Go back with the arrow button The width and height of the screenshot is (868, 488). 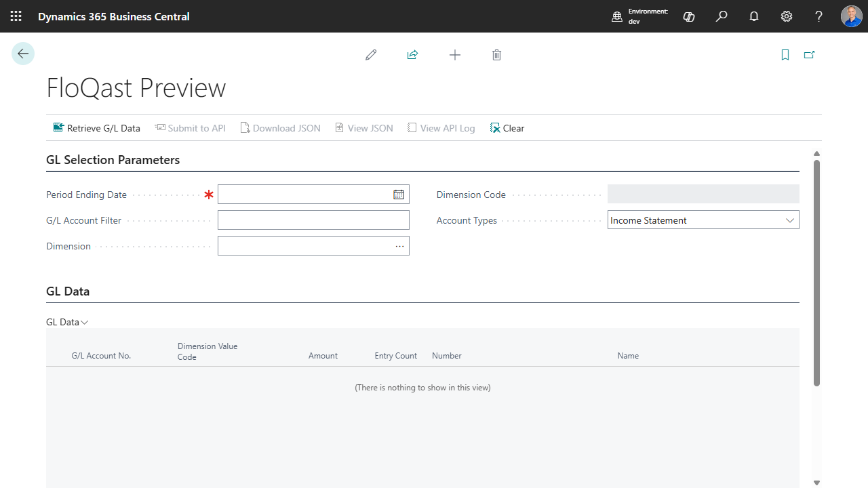tap(23, 54)
